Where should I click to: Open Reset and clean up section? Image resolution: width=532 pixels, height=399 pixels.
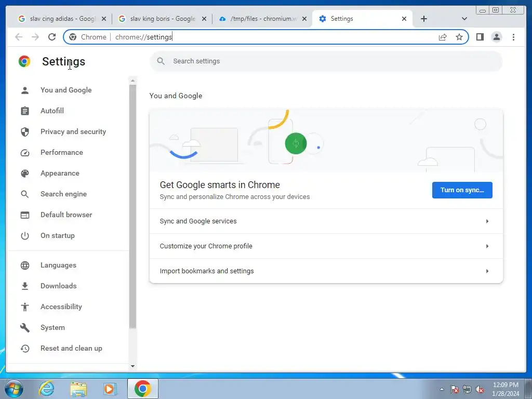point(71,349)
